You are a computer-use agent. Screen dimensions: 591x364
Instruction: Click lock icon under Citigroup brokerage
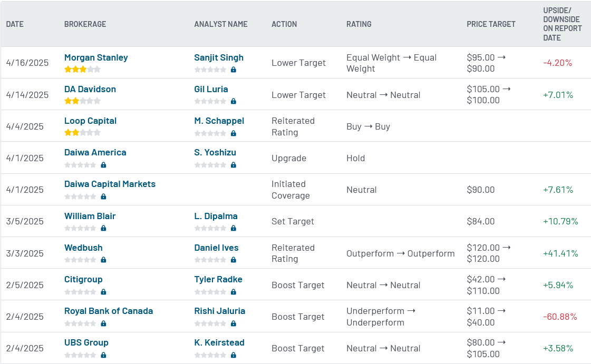click(x=103, y=291)
